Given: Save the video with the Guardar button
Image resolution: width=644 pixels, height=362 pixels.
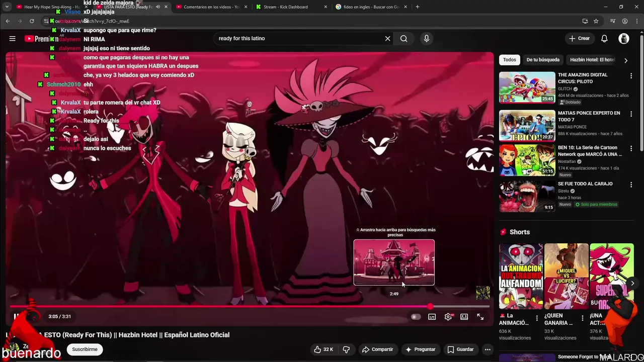Looking at the screenshot, I should (x=460, y=349).
